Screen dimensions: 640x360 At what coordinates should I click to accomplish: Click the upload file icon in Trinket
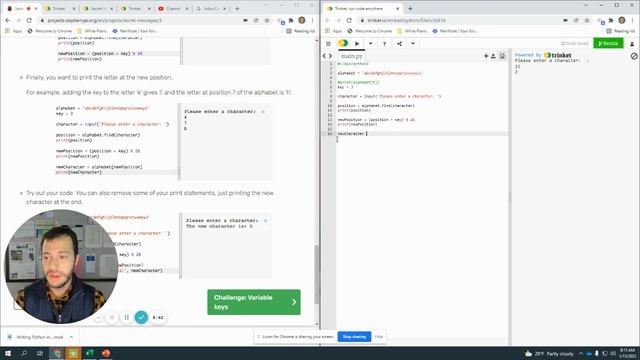[x=493, y=56]
